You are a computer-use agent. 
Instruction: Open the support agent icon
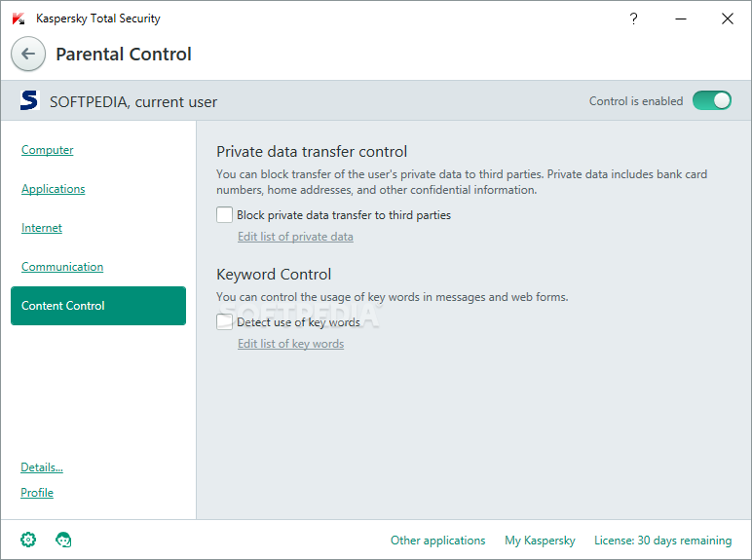pyautogui.click(x=63, y=540)
